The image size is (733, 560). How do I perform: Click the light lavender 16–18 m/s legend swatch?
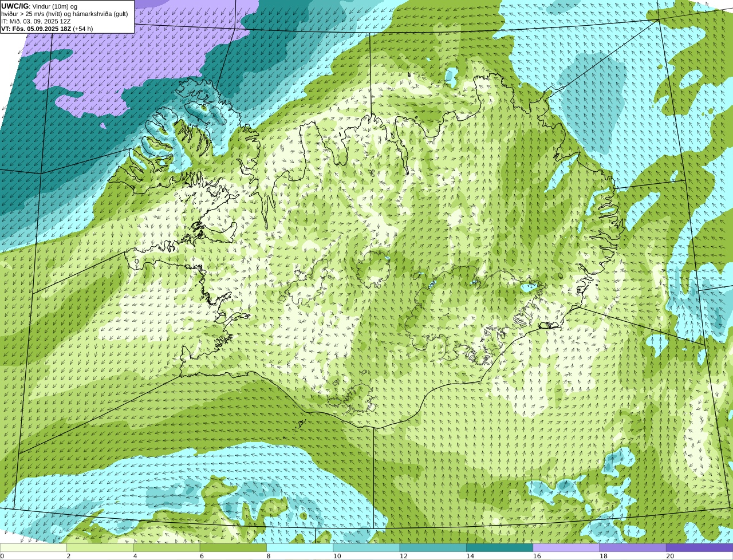pos(566,547)
